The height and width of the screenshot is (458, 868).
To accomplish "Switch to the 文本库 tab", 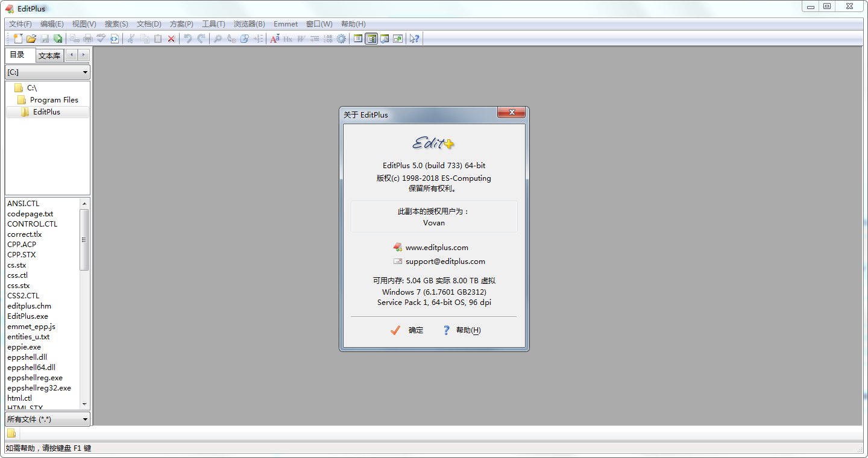I will point(49,55).
